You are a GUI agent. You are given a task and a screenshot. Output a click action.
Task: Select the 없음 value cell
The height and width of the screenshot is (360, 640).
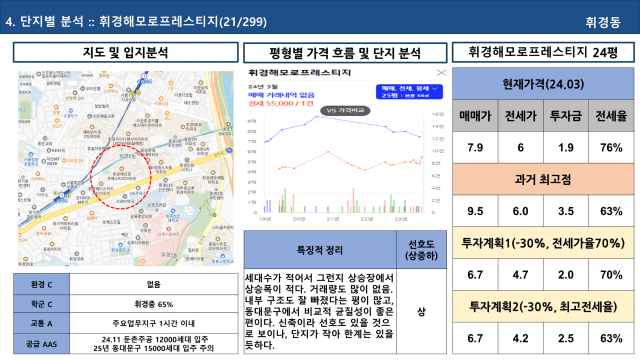[154, 284]
